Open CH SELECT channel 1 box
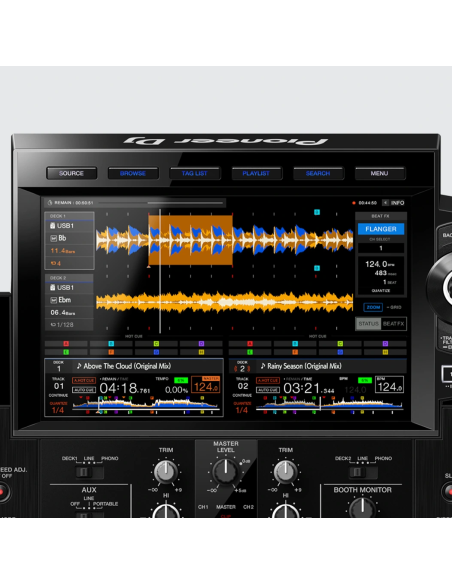The image size is (452, 584). (x=381, y=248)
